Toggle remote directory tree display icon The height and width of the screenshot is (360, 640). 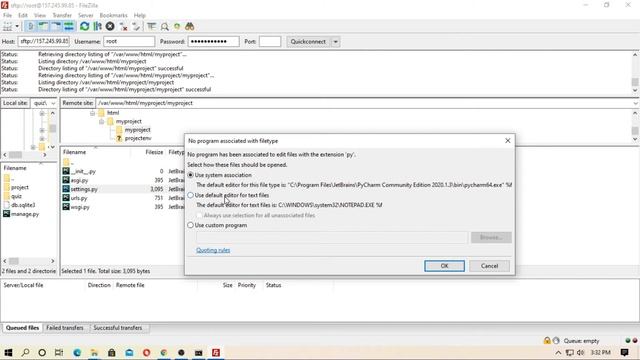click(x=56, y=27)
